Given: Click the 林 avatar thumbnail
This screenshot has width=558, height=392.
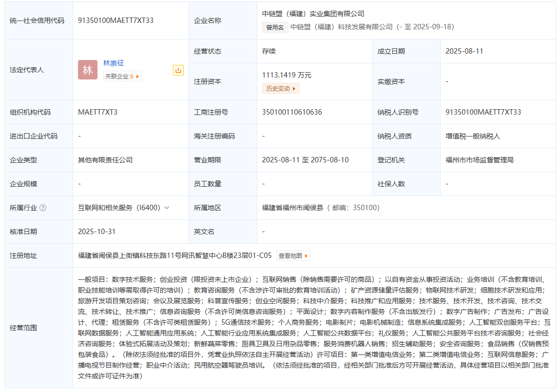Looking at the screenshot, I should pos(88,70).
